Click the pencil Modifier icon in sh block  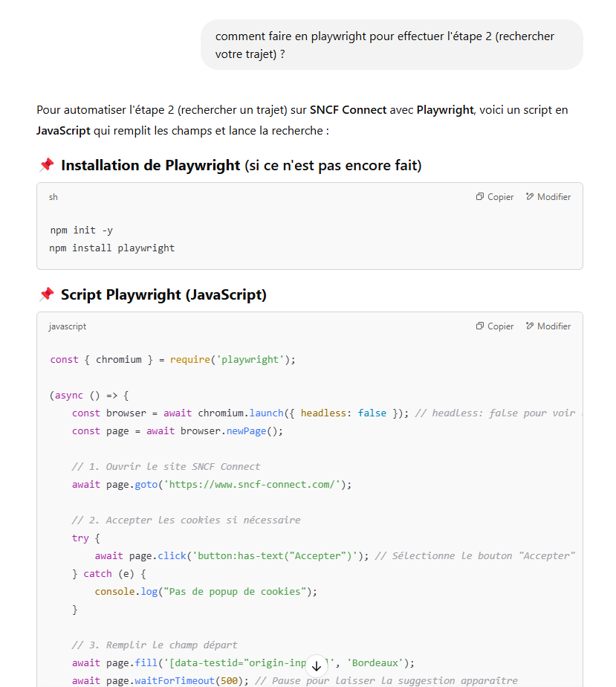tap(530, 197)
